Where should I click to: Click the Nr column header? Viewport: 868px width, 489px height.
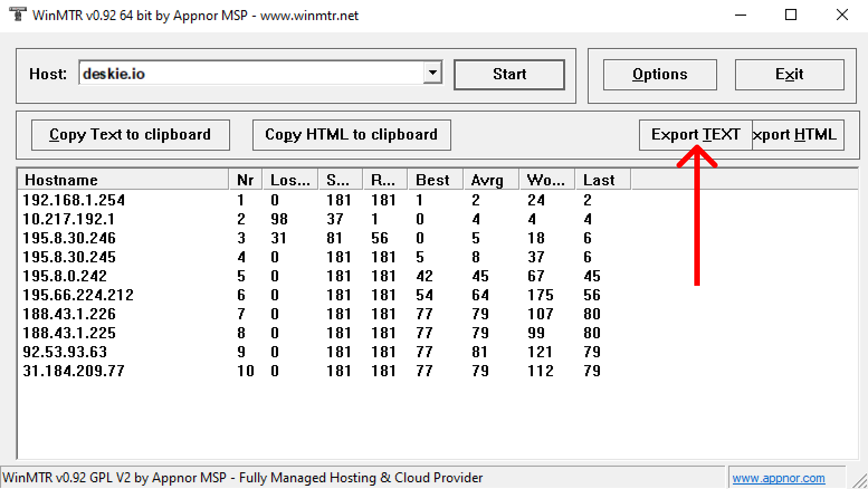pyautogui.click(x=246, y=180)
